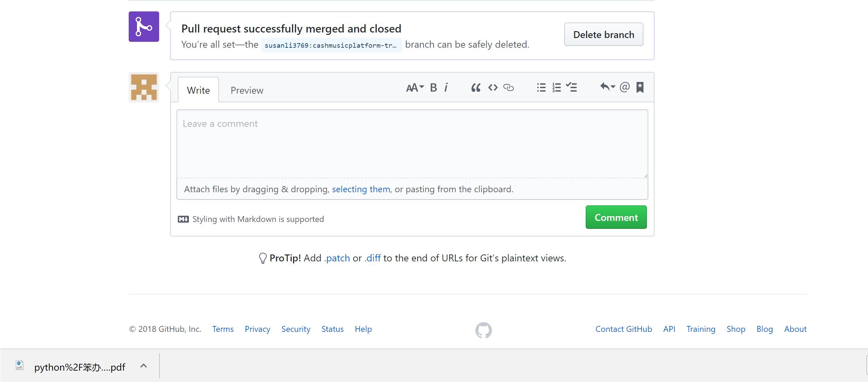Open the Help footer link
This screenshot has height=382, width=868.
(363, 329)
